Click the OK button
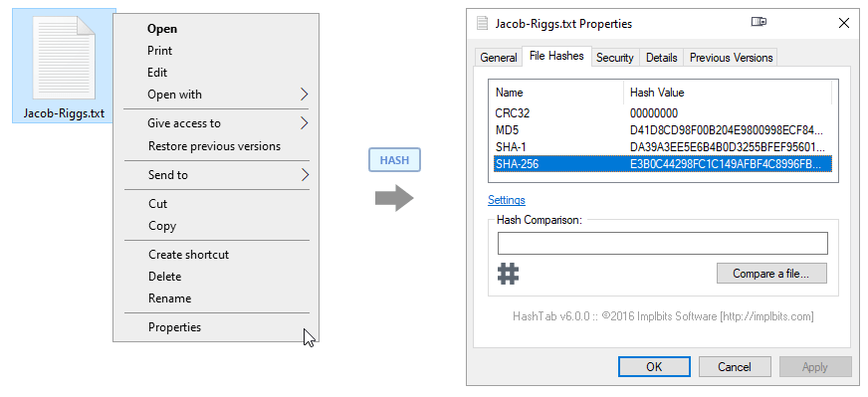Image resolution: width=868 pixels, height=397 pixels. pos(654,366)
